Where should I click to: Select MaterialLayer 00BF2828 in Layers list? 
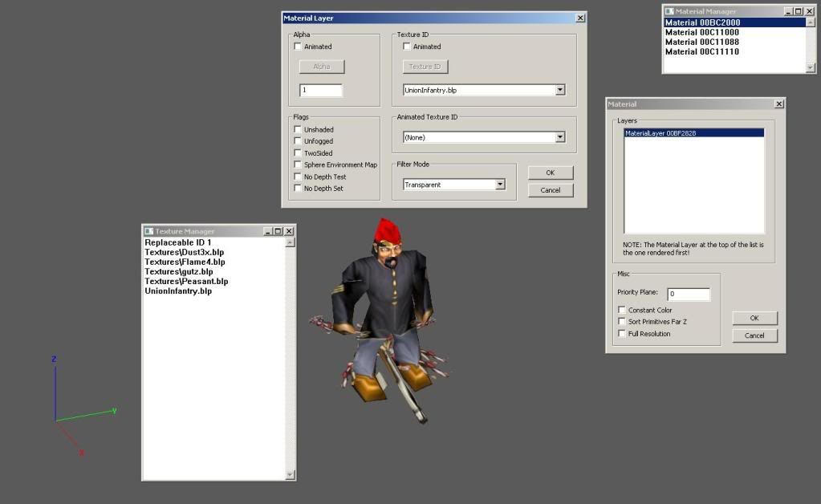point(693,133)
